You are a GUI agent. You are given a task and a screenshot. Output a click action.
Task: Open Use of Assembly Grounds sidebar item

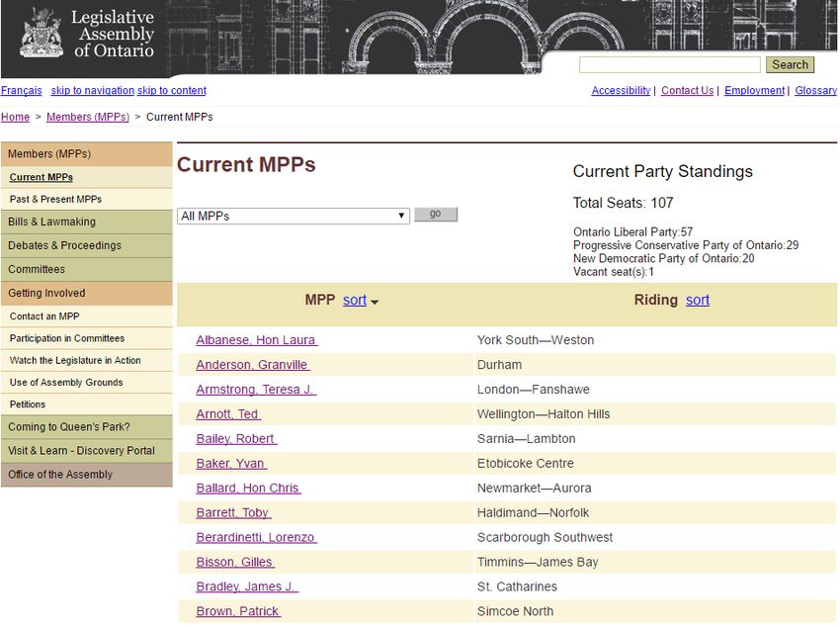(87, 382)
